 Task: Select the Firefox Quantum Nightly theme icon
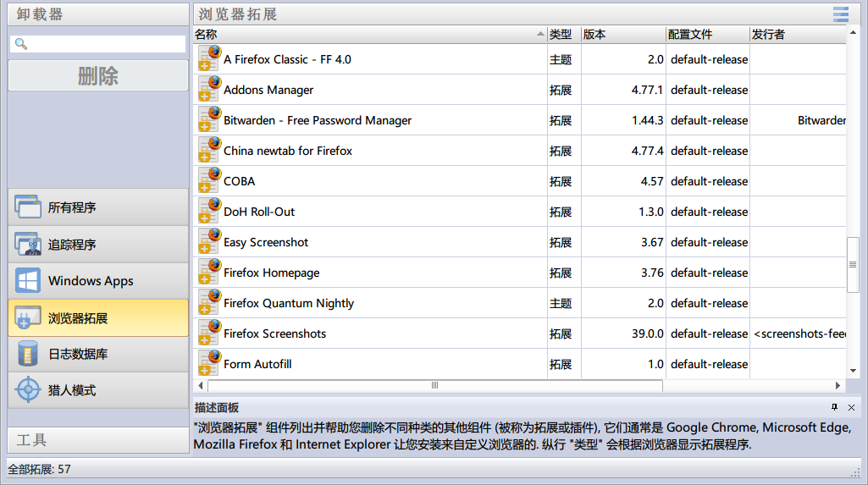[209, 302]
